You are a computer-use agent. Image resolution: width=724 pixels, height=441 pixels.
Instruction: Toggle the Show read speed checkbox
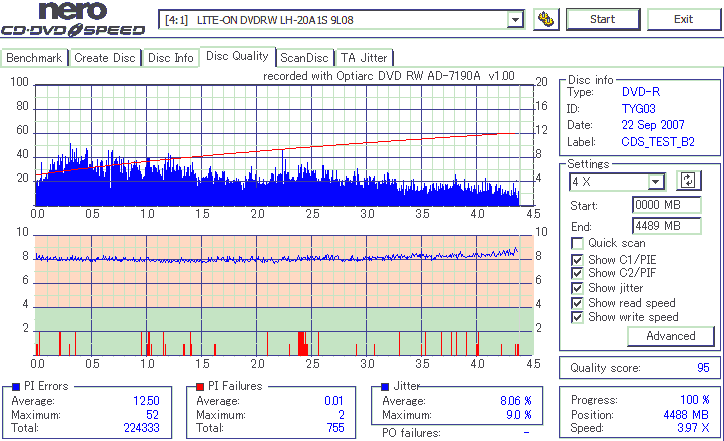(577, 303)
